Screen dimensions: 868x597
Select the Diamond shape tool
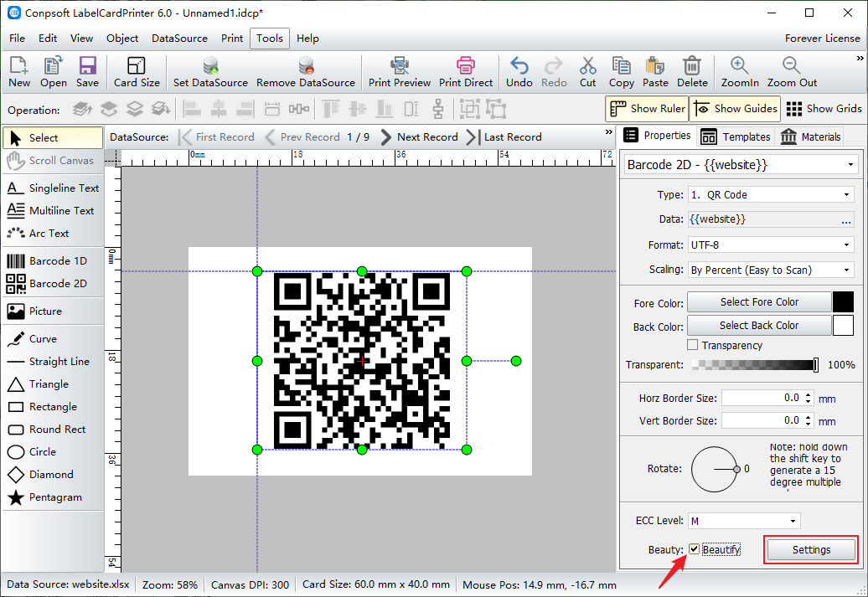pos(53,475)
